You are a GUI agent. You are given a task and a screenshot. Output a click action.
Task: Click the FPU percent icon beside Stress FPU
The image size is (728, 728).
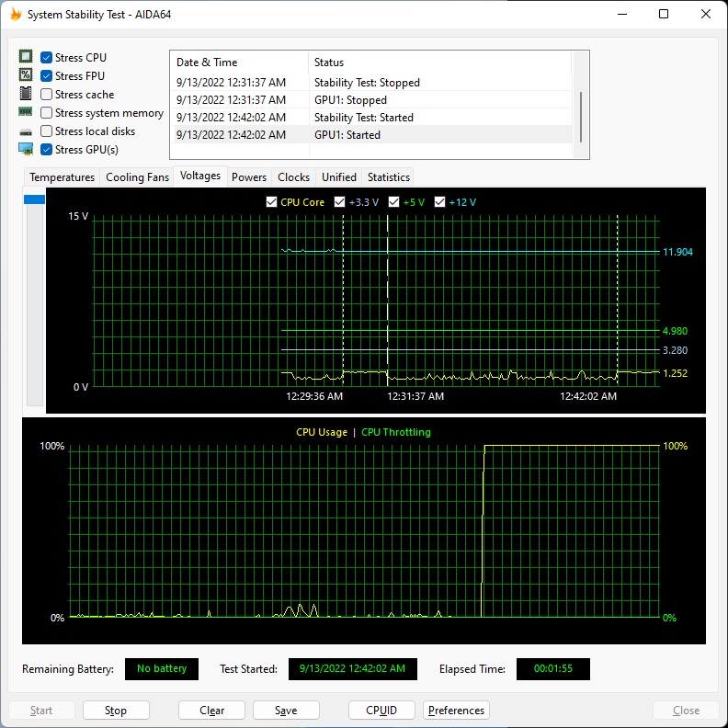click(x=26, y=74)
